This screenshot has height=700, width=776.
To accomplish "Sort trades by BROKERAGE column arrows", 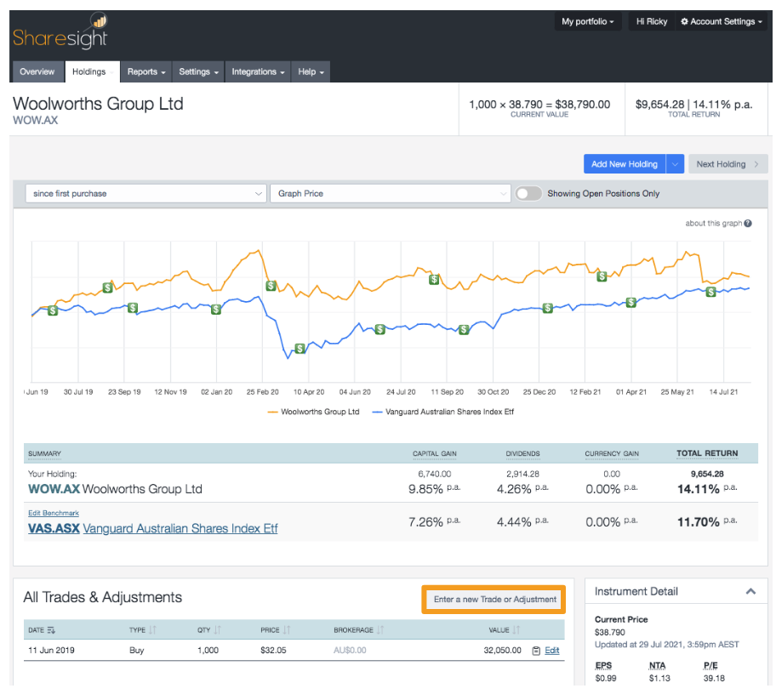I will coord(380,629).
